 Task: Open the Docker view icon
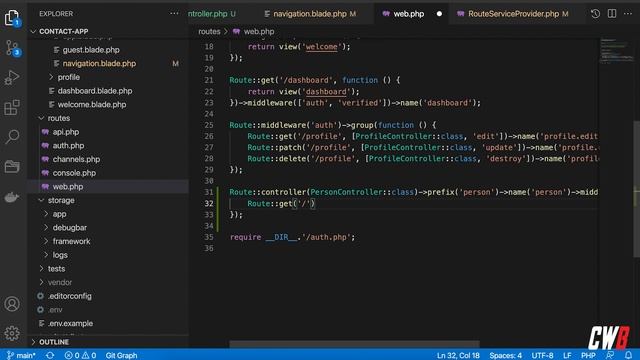click(12, 197)
